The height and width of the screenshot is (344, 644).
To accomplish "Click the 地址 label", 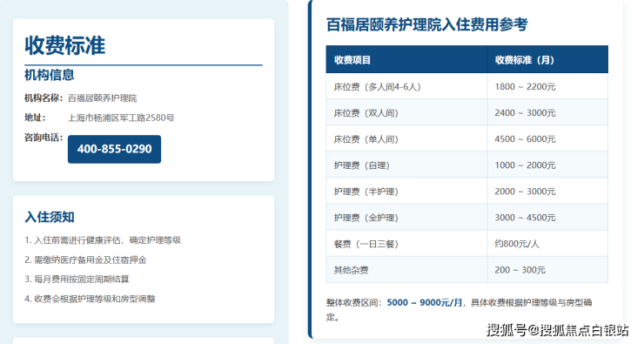I will [x=35, y=118].
